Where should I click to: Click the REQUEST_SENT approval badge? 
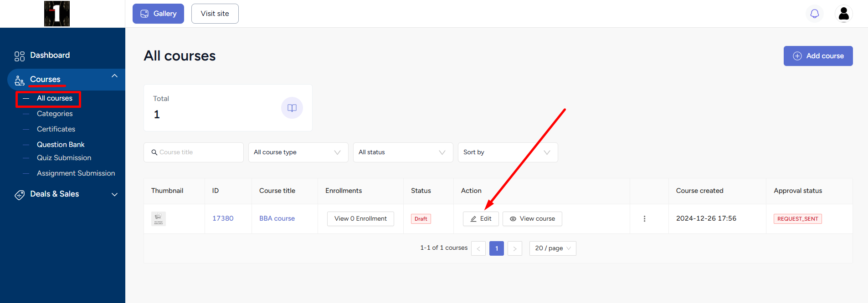[798, 219]
